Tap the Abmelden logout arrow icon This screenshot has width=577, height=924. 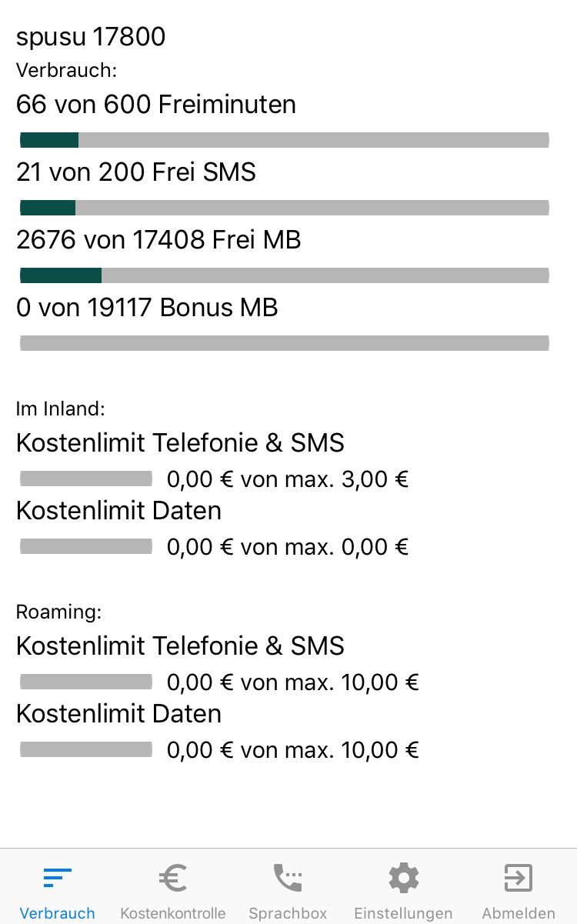coord(518,878)
